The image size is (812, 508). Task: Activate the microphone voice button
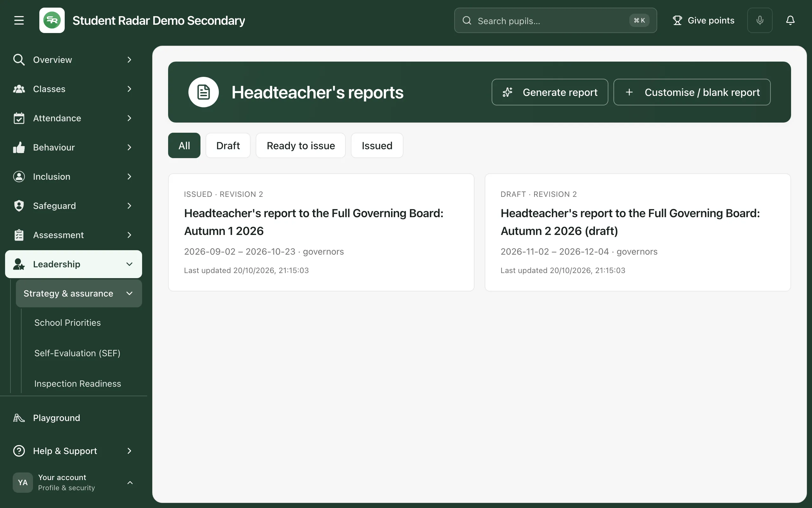(x=760, y=21)
